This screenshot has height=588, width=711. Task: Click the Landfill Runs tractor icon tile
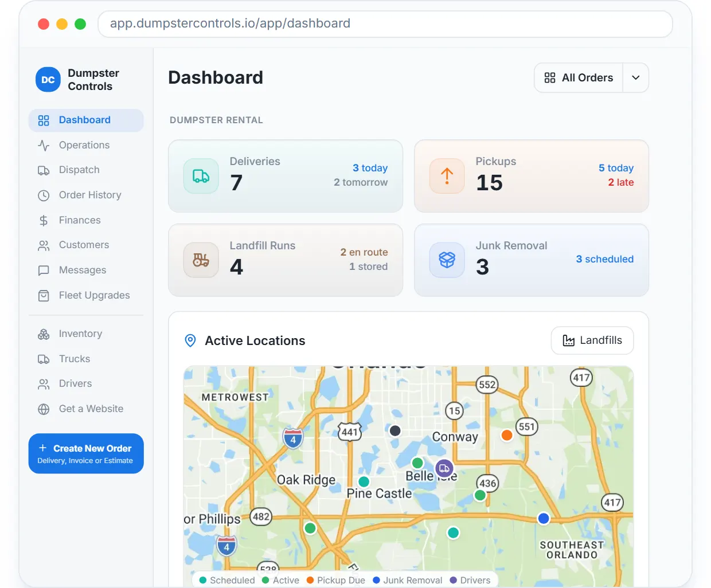click(201, 260)
